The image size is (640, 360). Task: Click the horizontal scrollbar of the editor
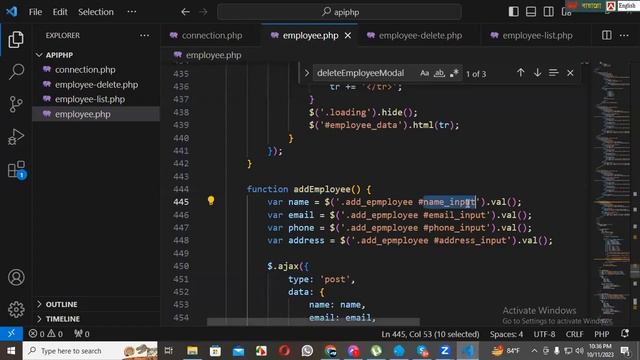[313, 322]
